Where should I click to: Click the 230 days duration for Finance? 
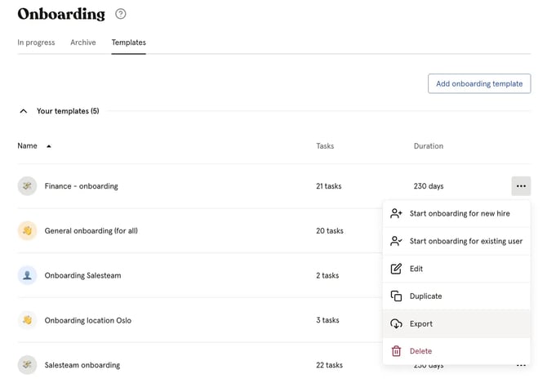point(429,186)
